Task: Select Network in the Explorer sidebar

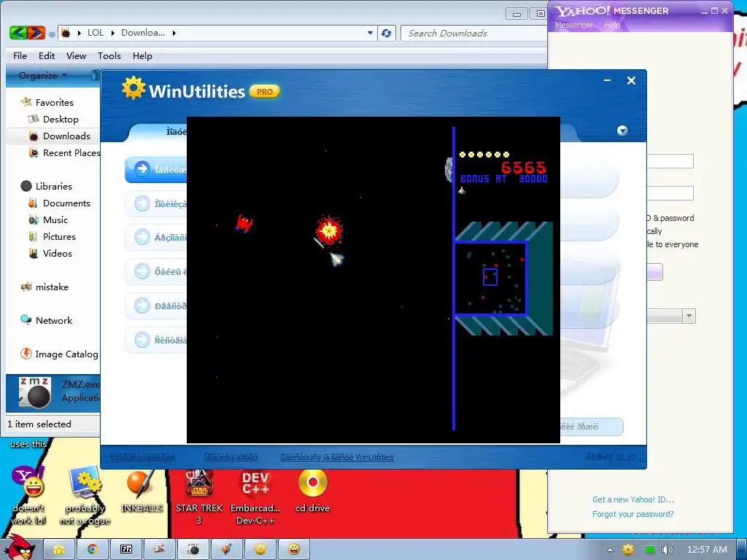Action: pyautogui.click(x=54, y=321)
